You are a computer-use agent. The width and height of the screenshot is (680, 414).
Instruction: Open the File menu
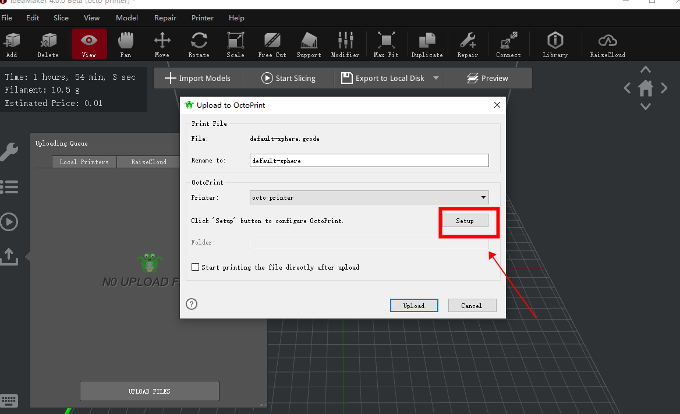(7, 18)
